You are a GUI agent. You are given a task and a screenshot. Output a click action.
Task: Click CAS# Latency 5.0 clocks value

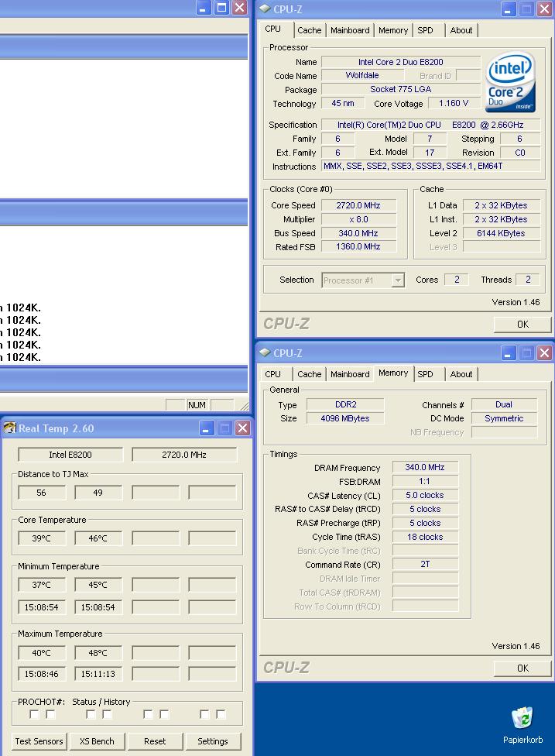425,495
